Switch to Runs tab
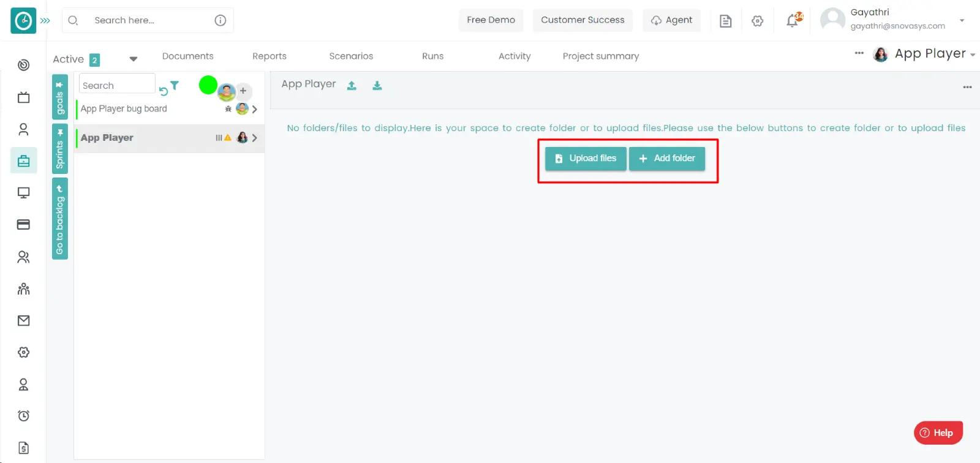This screenshot has height=463, width=980. click(x=432, y=56)
